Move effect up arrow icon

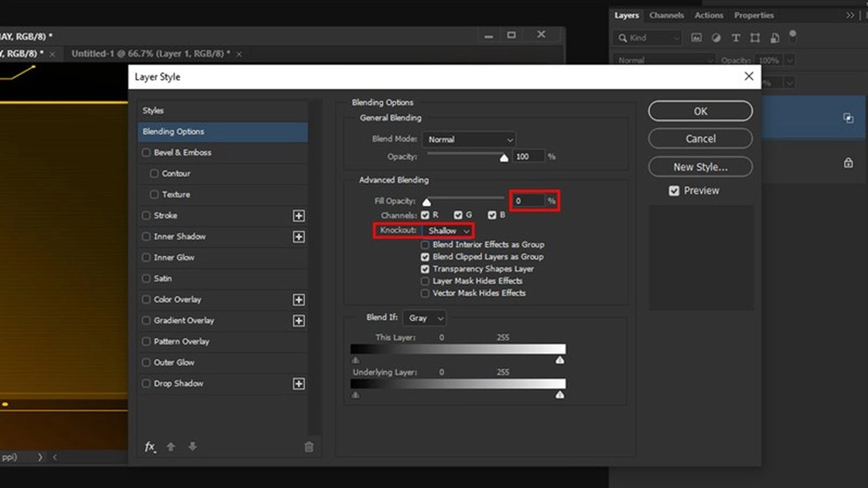(171, 446)
